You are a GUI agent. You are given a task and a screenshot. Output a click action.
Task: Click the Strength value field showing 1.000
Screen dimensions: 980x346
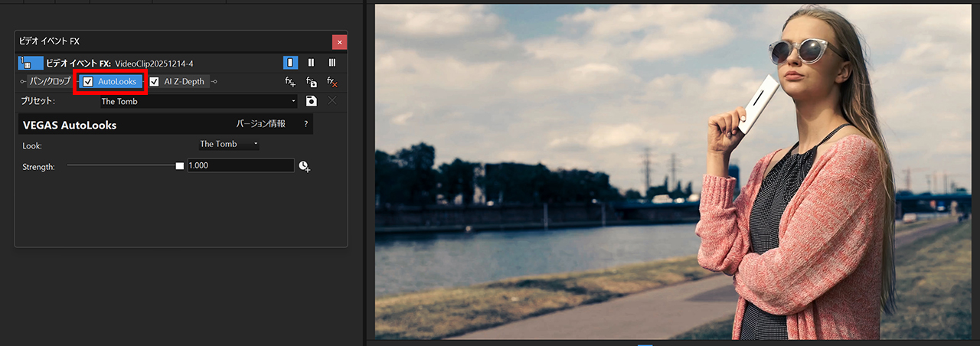point(240,165)
